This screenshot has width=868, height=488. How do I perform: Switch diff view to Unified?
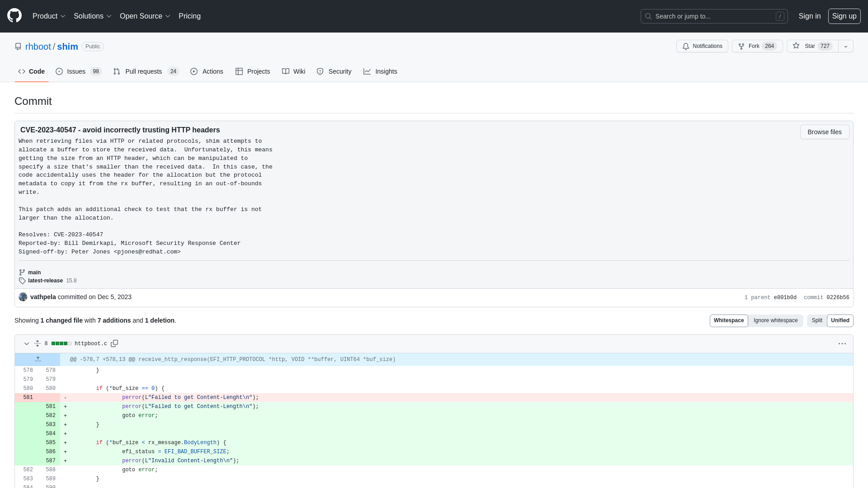click(x=840, y=320)
